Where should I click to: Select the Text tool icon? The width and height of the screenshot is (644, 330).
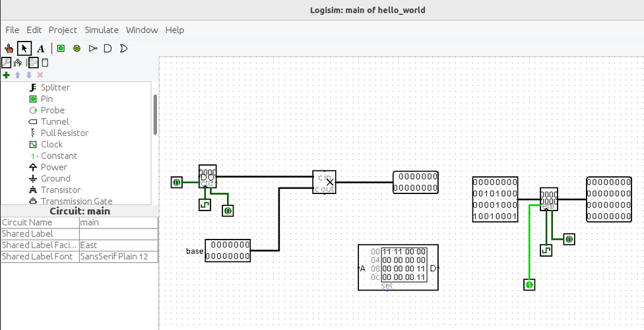(x=41, y=48)
